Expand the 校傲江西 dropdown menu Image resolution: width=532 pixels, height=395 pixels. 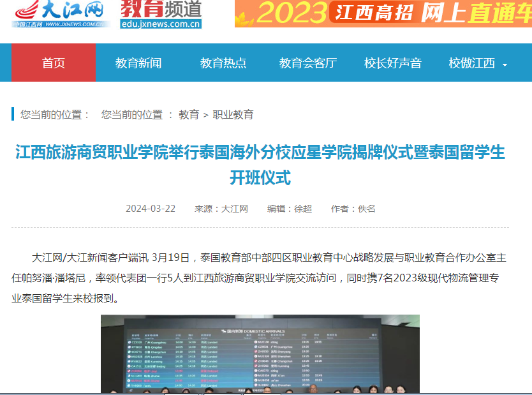471,63
